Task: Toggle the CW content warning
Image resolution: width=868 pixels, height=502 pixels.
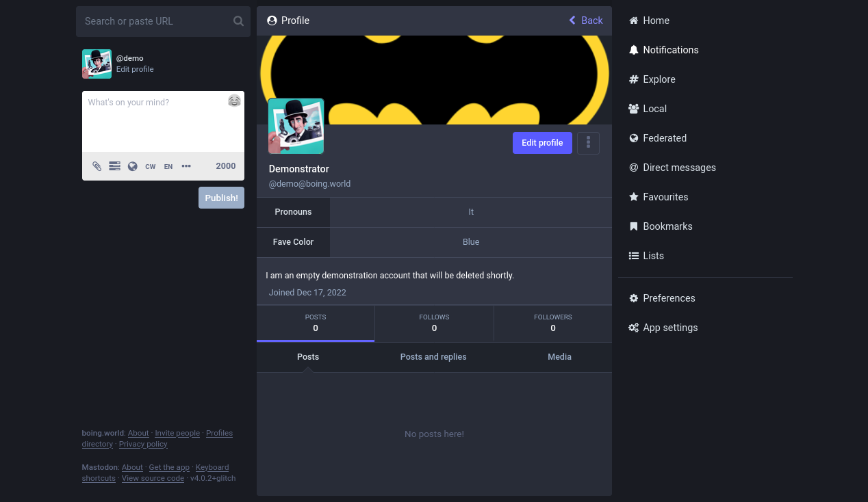Action: (x=150, y=166)
